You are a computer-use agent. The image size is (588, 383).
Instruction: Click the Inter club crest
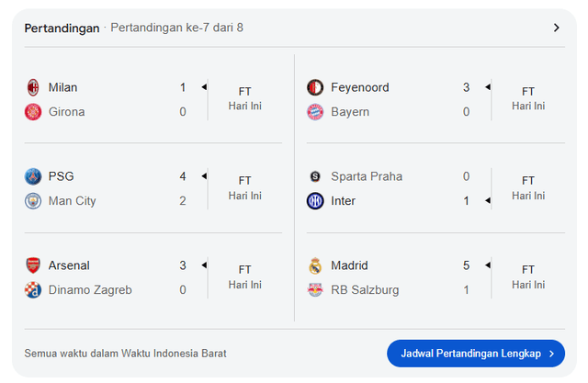pos(315,201)
